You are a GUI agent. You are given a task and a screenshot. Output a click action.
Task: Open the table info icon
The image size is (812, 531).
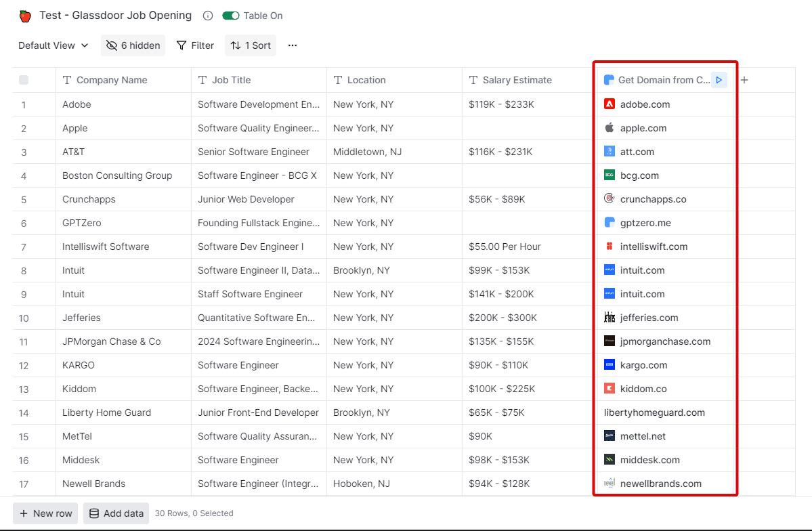coord(208,16)
